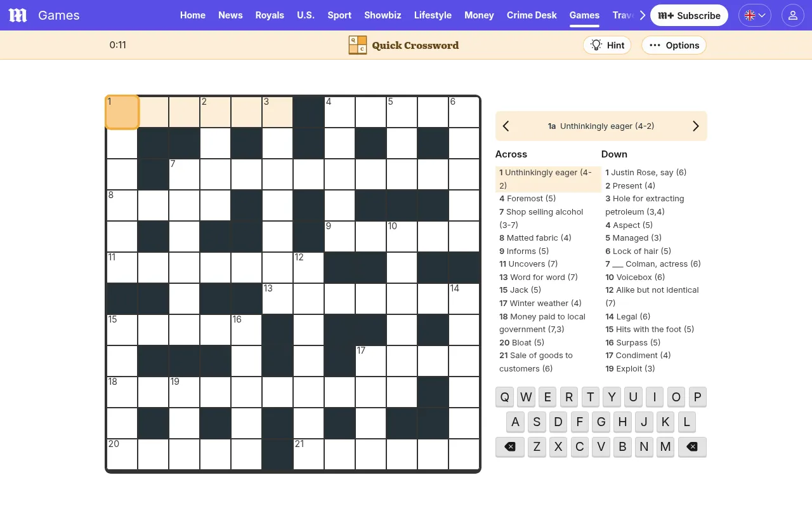Open the Home nav item

click(193, 15)
